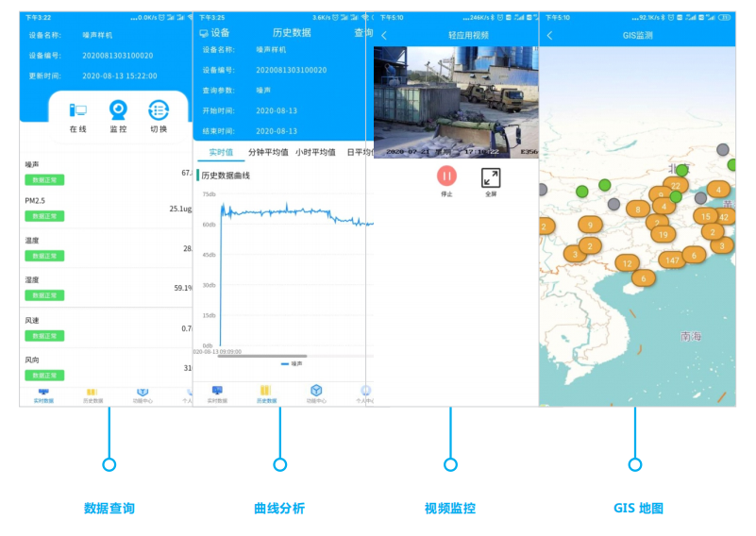Tap map cluster marker labeled 19

663,234
